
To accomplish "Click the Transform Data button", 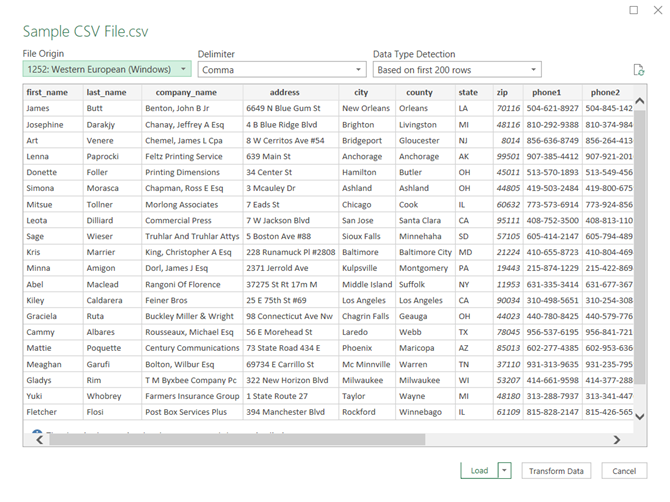I will point(556,471).
